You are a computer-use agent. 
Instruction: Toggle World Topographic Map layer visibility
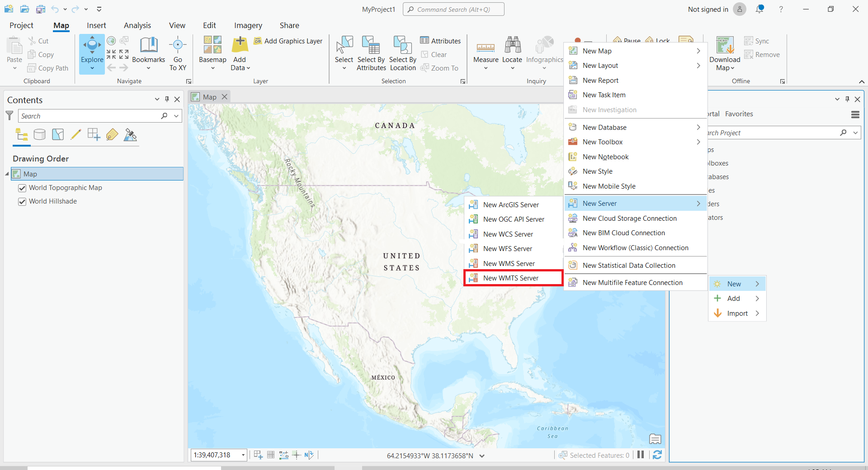pos(22,188)
